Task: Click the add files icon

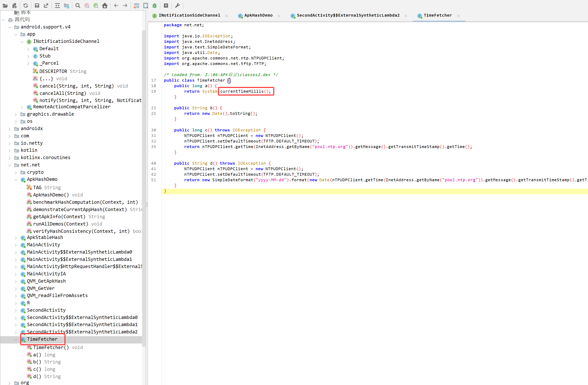Action: coord(15,6)
